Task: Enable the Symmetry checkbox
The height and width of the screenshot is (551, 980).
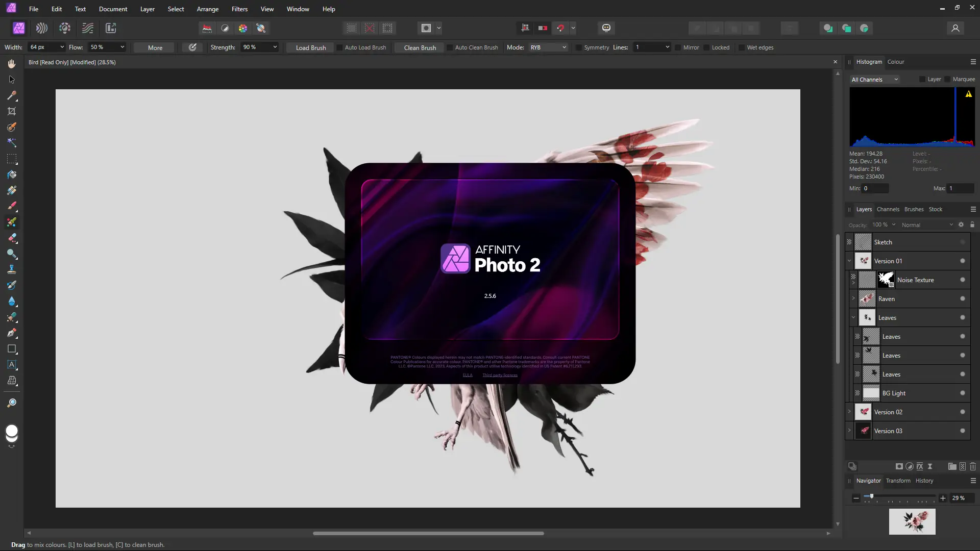Action: (579, 47)
